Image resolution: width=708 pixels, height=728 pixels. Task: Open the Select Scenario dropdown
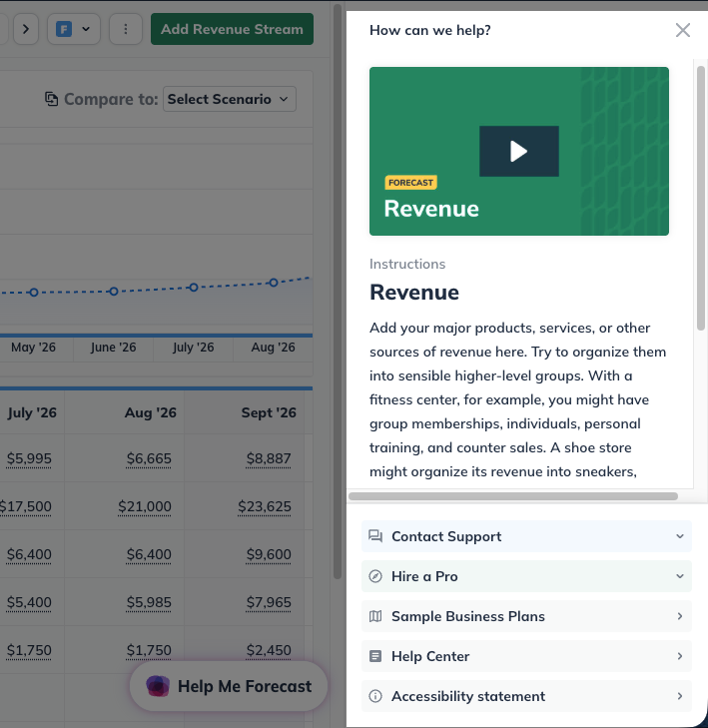click(230, 99)
